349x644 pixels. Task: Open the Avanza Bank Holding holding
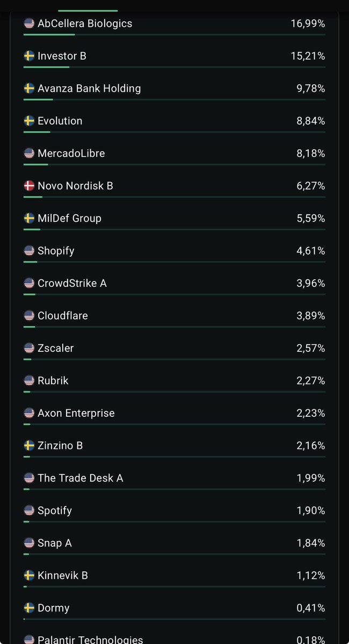[174, 91]
